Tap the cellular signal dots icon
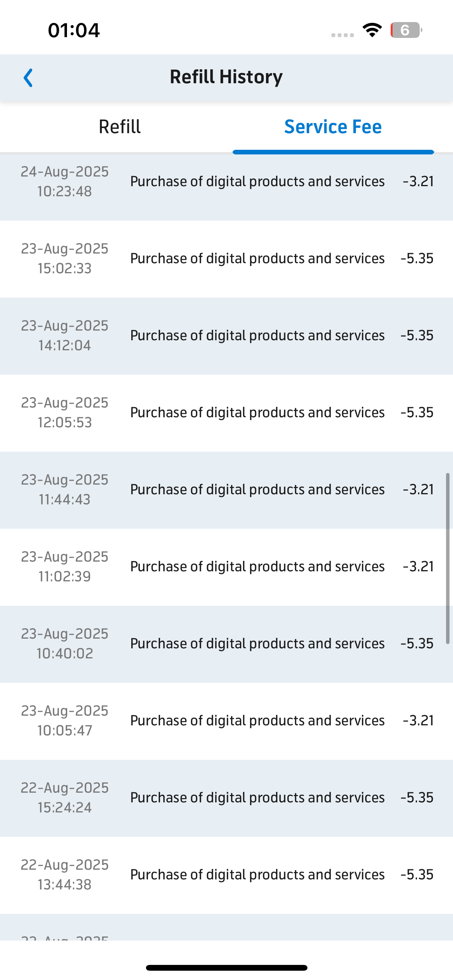This screenshot has height=980, width=453. coord(343,35)
